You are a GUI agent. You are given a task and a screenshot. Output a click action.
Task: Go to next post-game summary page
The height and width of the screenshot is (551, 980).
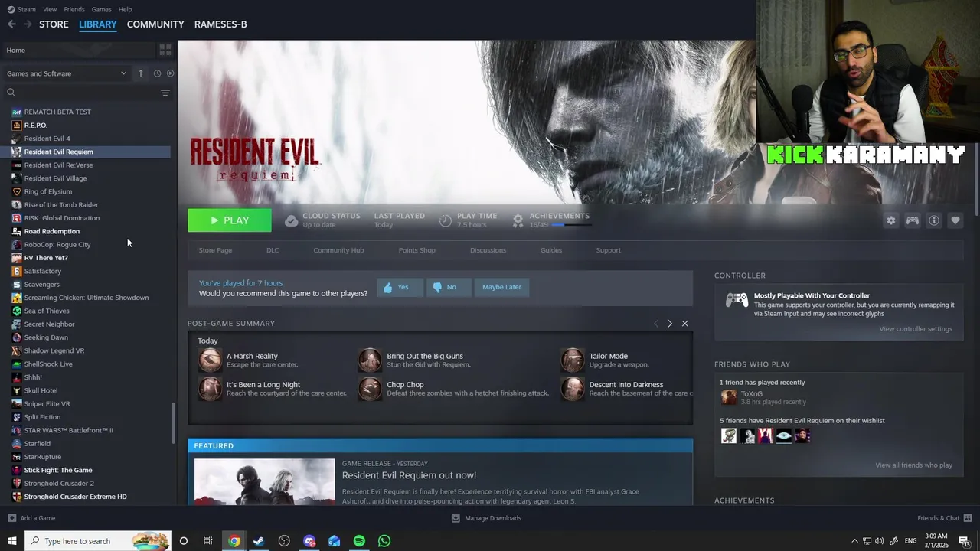click(x=670, y=324)
